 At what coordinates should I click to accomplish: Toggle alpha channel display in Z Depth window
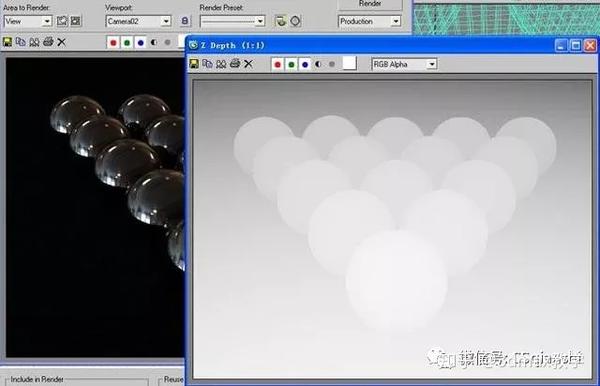point(318,64)
